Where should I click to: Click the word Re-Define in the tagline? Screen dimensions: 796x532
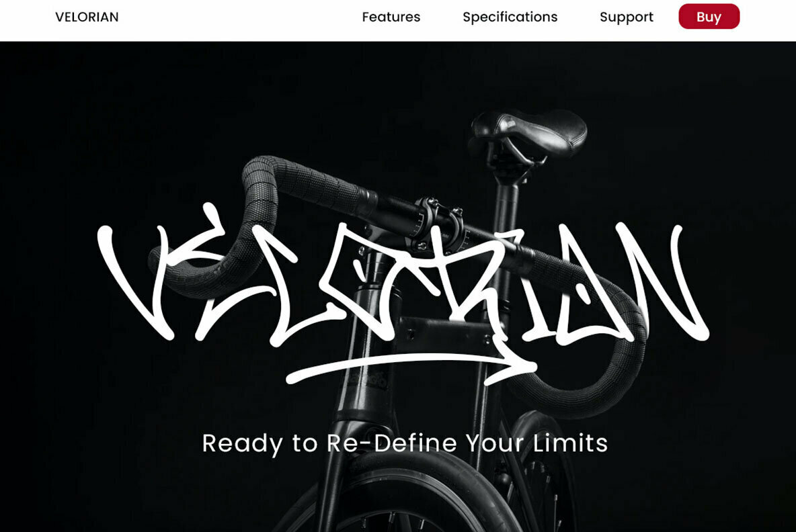[391, 443]
